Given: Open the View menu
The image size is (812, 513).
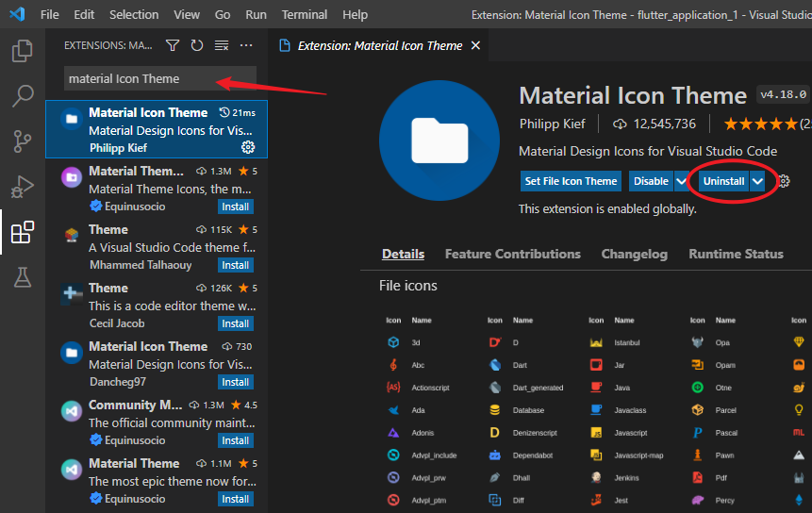Looking at the screenshot, I should [x=187, y=14].
